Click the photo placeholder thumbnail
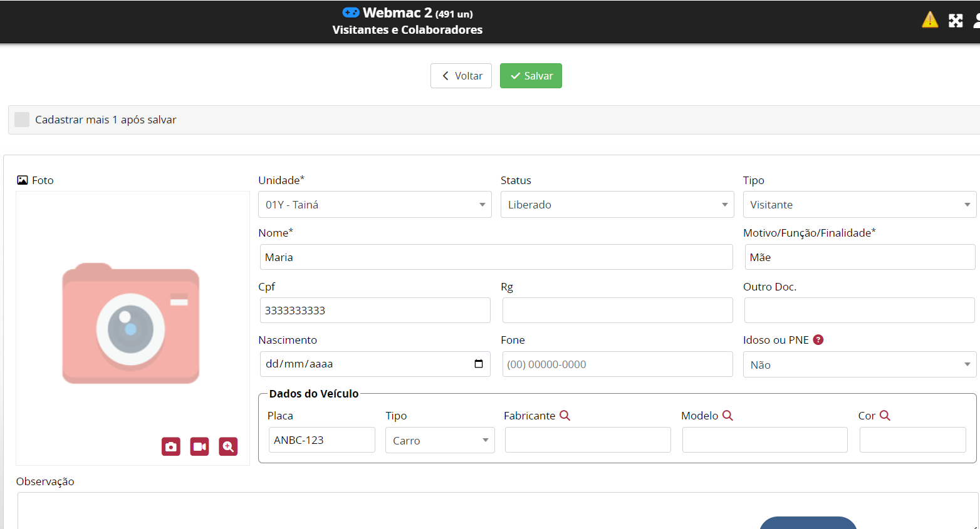Image resolution: width=980 pixels, height=529 pixels. 131,323
